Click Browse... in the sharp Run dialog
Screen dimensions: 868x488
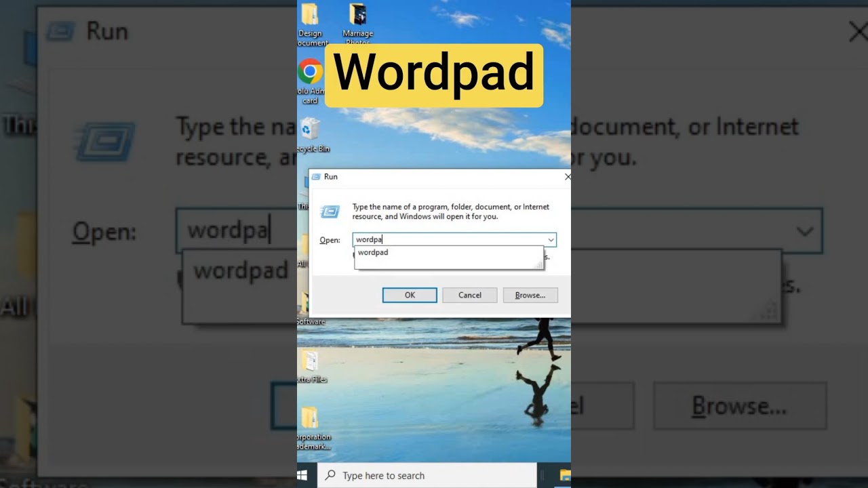[530, 295]
